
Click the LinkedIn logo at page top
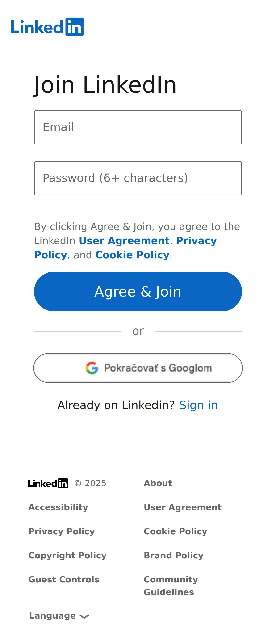(x=47, y=27)
